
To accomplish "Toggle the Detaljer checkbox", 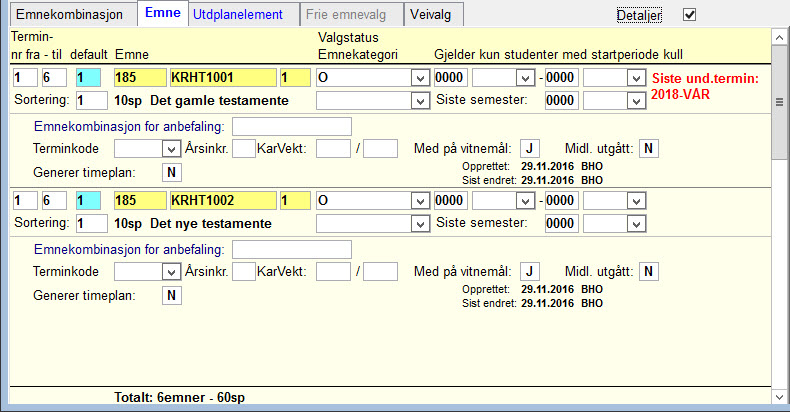I will click(689, 15).
